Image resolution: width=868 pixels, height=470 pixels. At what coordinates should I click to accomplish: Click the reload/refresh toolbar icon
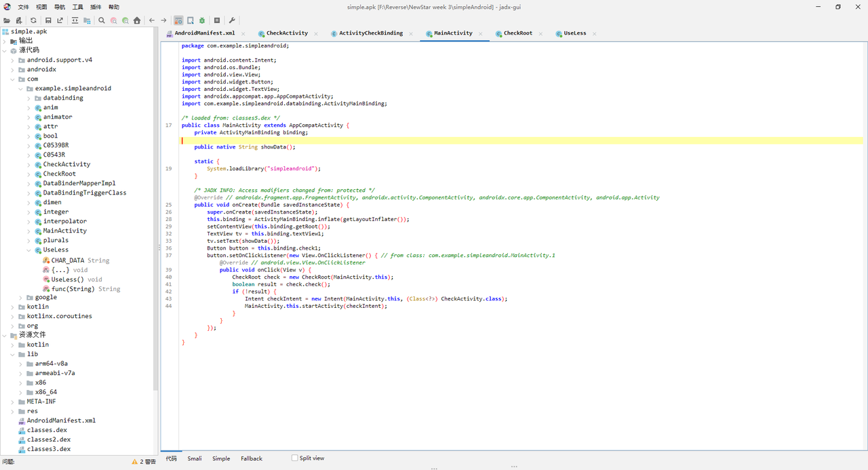33,20
